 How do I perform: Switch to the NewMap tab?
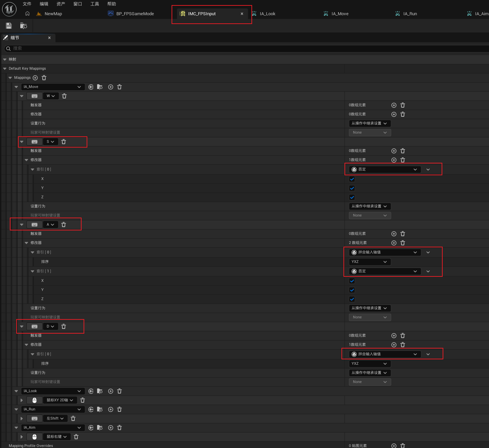[x=53, y=14]
